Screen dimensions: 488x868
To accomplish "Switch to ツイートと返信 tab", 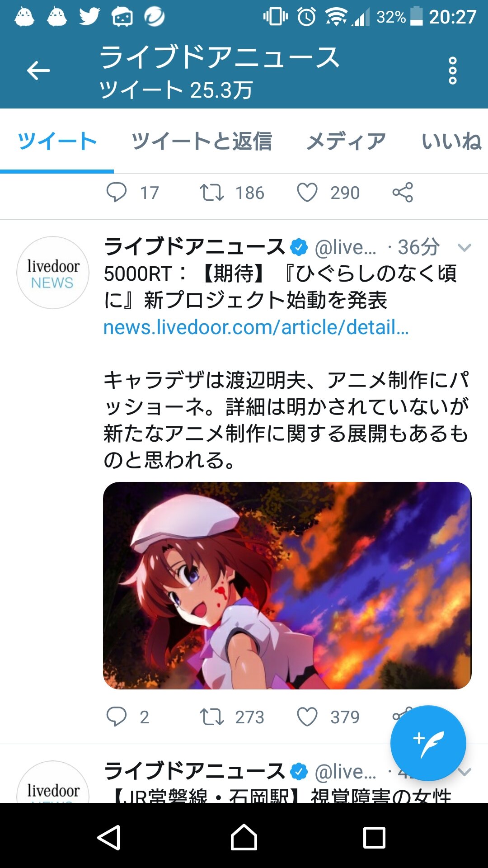I will [x=202, y=141].
